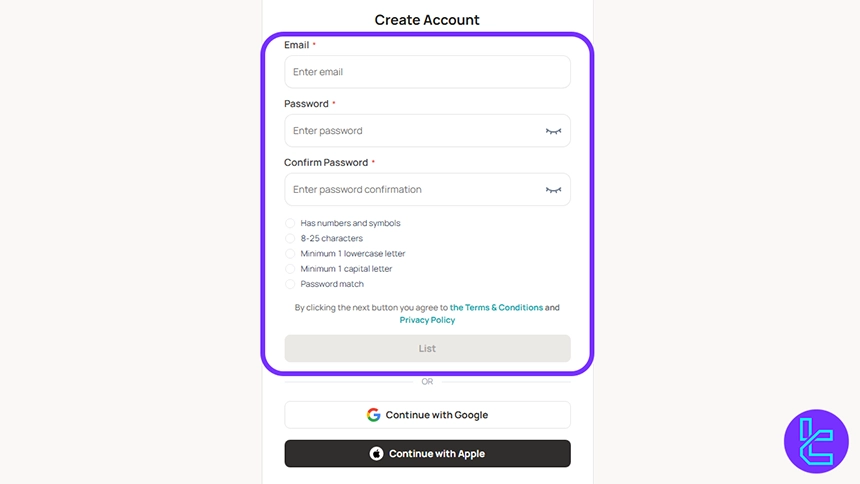860x484 pixels.
Task: Click the Create Account heading
Action: coord(427,20)
